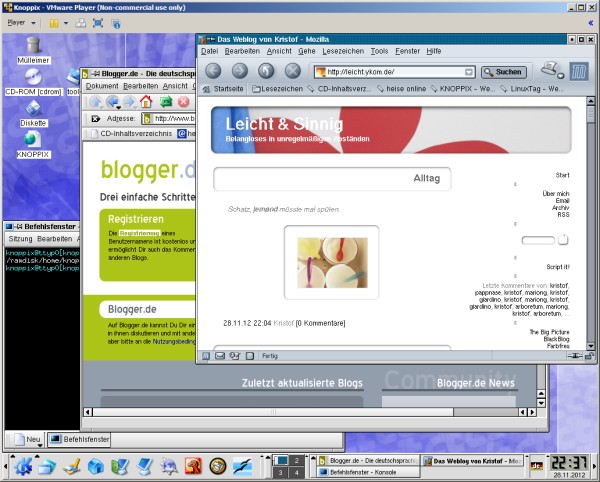The width and height of the screenshot is (600, 482).
Task: Click Konqueror horizontal scrollbar handle
Action: click(273, 412)
